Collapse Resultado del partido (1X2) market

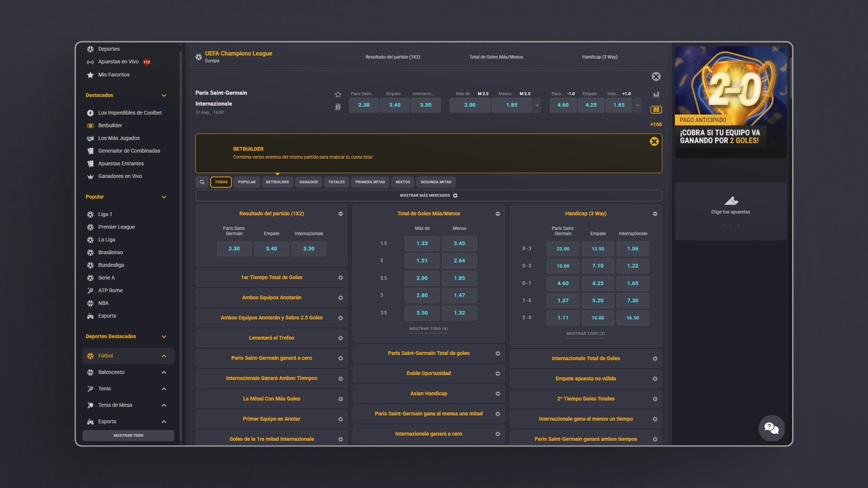pyautogui.click(x=340, y=214)
